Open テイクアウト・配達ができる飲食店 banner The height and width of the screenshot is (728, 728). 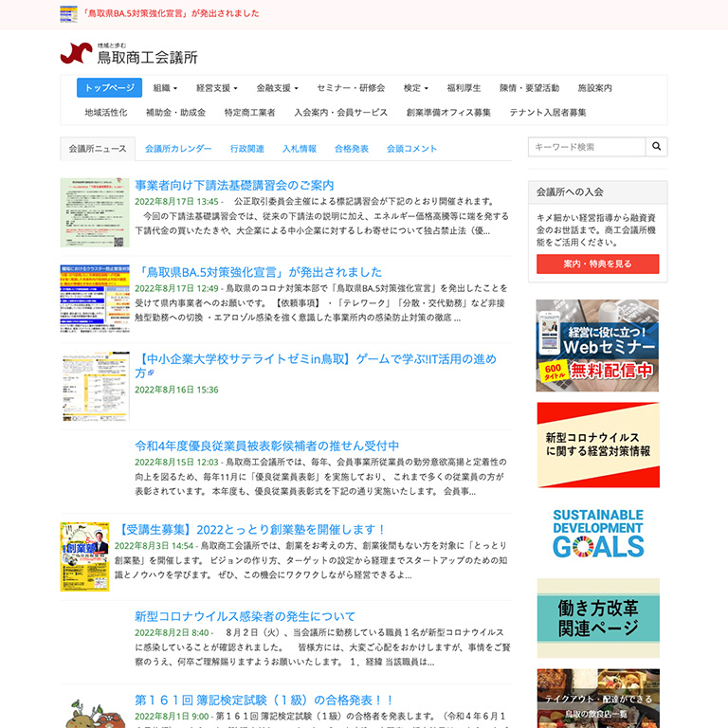598,699
